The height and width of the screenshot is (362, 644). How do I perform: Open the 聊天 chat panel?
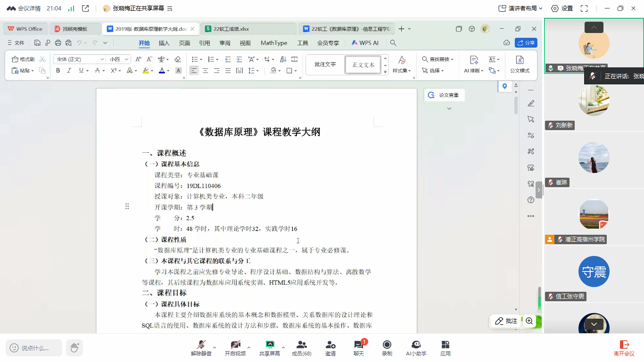click(359, 348)
